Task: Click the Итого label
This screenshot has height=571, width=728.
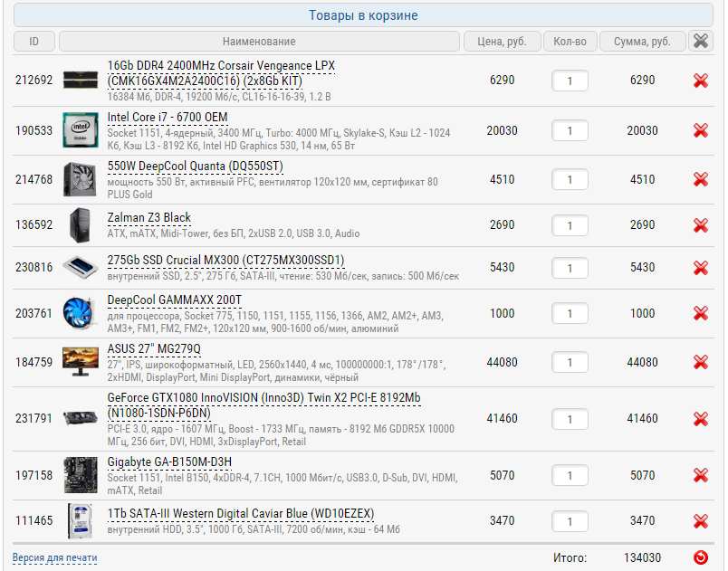Action: (x=570, y=557)
